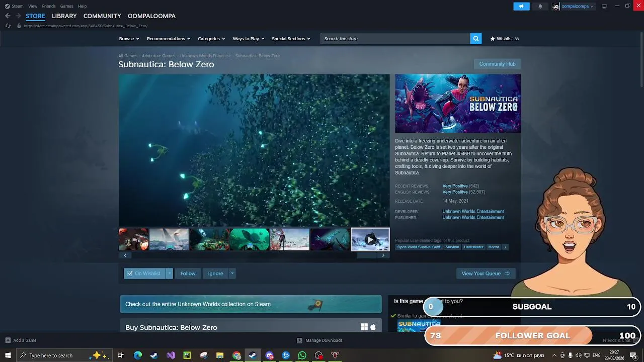Open the View menu
644x362 pixels.
[x=33, y=6]
